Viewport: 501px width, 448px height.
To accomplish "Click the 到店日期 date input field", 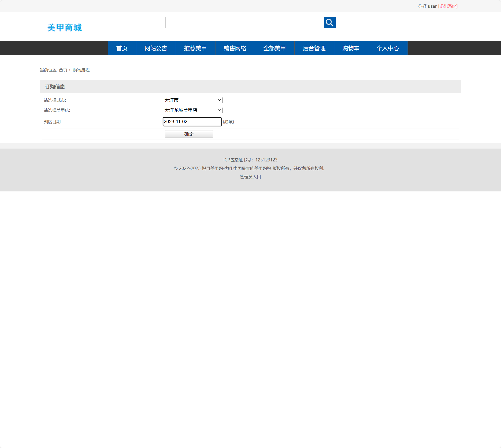I will pos(192,122).
